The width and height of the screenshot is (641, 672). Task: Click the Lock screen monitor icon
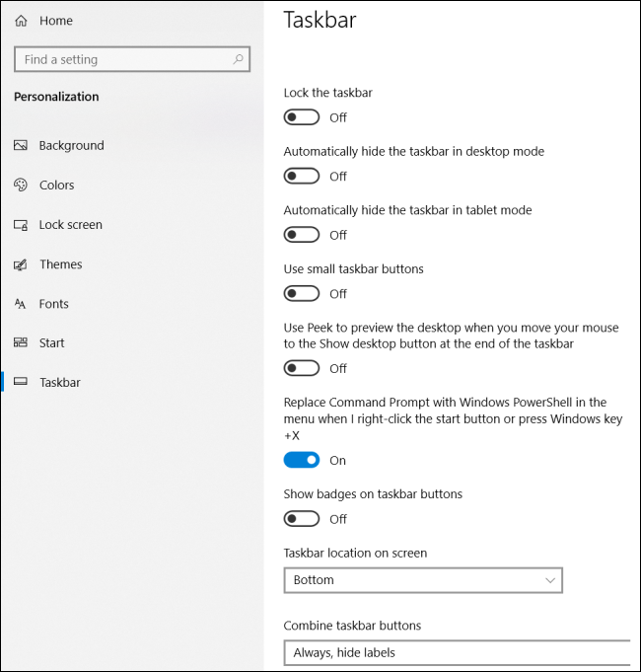(21, 225)
